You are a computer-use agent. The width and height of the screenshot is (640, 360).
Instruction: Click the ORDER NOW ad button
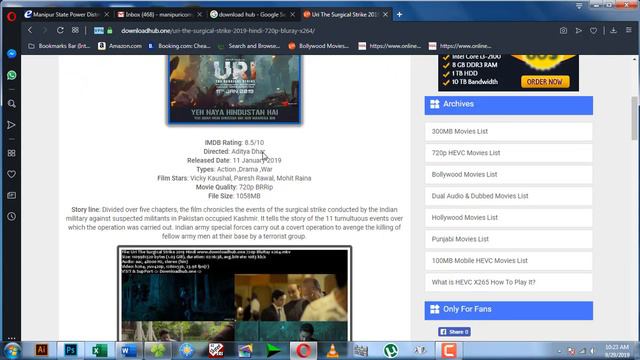pyautogui.click(x=544, y=82)
